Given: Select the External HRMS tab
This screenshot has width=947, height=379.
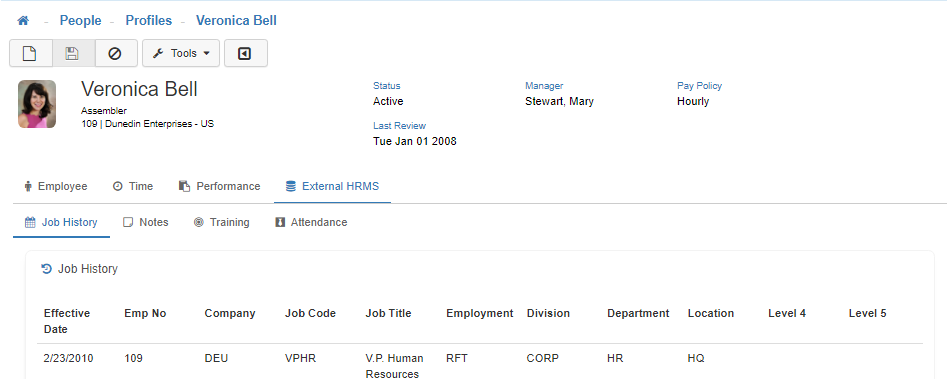Looking at the screenshot, I should [x=332, y=186].
